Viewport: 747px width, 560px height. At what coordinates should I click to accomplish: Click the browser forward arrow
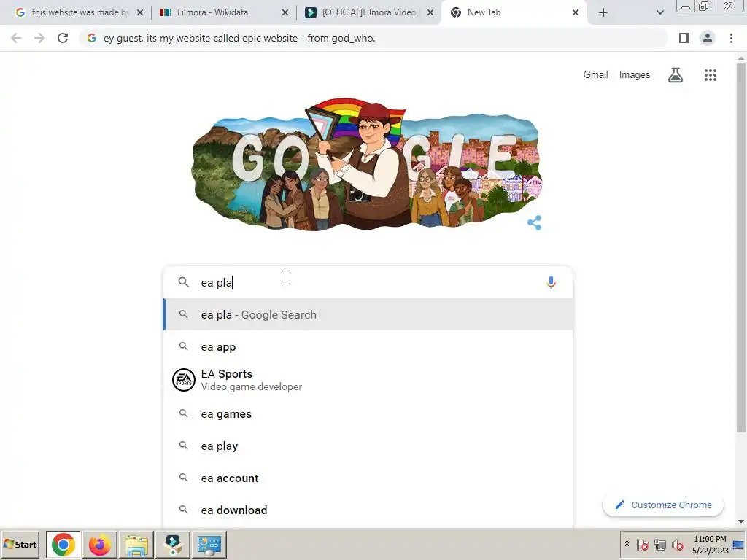39,38
